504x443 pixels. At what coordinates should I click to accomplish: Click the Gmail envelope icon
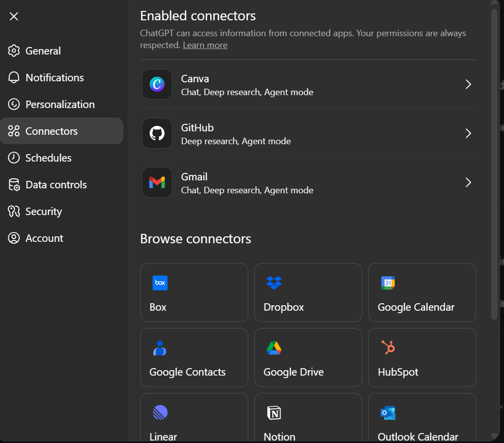[157, 182]
